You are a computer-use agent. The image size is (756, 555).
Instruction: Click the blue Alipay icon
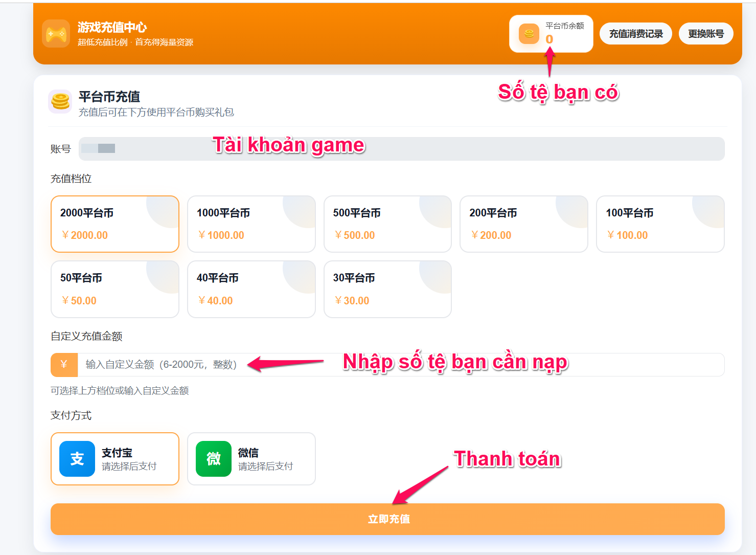click(x=77, y=459)
